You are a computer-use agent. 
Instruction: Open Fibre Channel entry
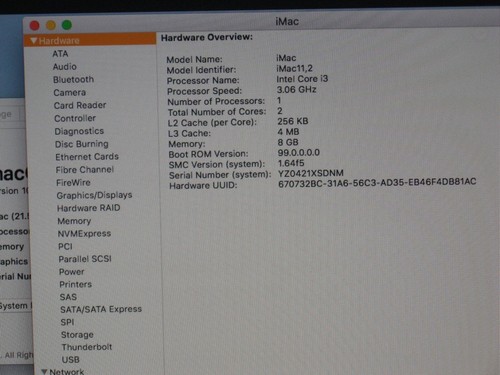(85, 170)
